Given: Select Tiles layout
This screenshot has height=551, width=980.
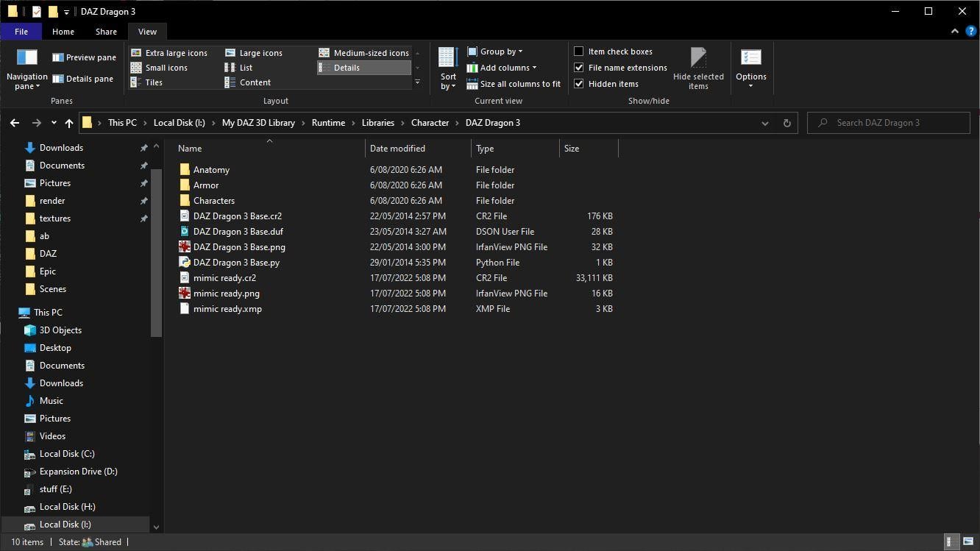Looking at the screenshot, I should pos(146,82).
